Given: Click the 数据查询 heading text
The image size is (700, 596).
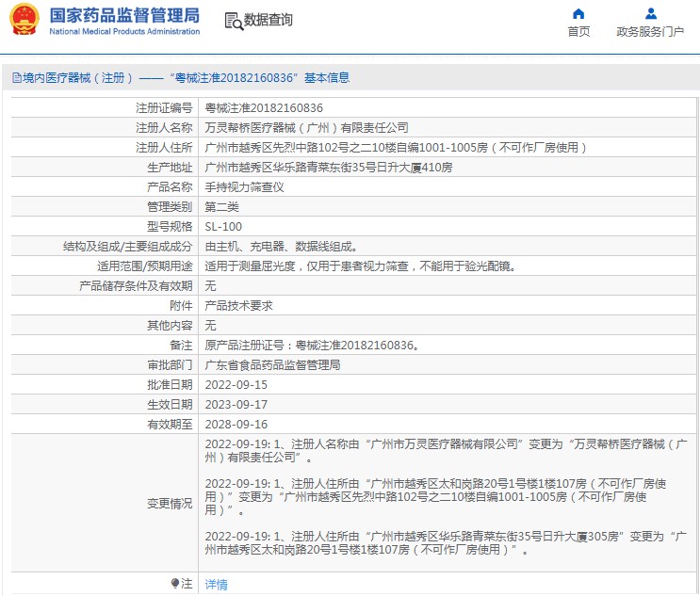Looking at the screenshot, I should click(x=269, y=21).
